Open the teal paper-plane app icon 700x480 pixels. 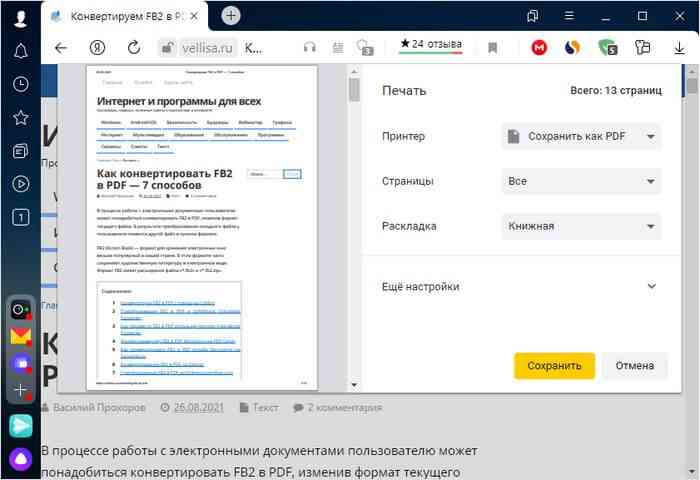(21, 426)
